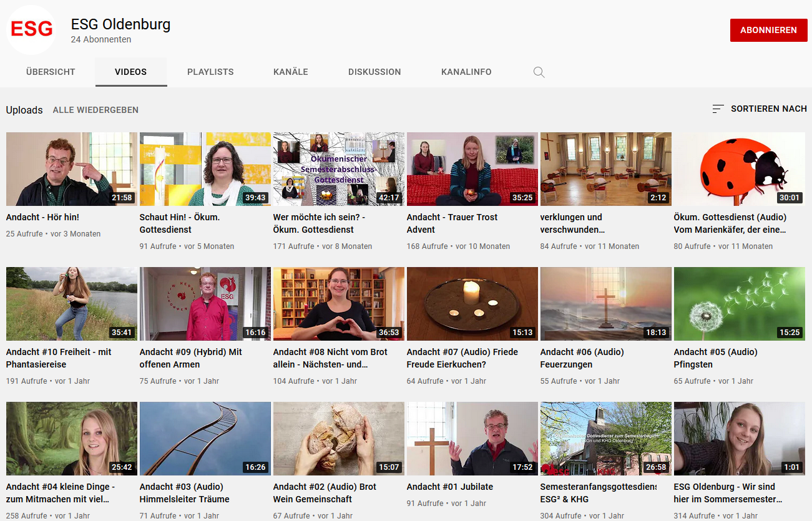
Task: Click '80 Aufrufe • vor 11 Monaten' text
Action: [x=723, y=246]
